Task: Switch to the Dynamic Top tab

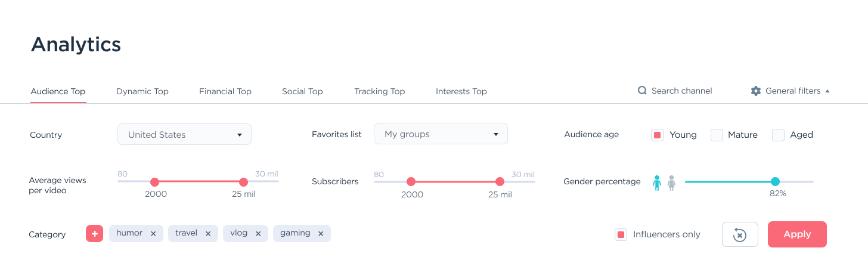Action: (142, 91)
